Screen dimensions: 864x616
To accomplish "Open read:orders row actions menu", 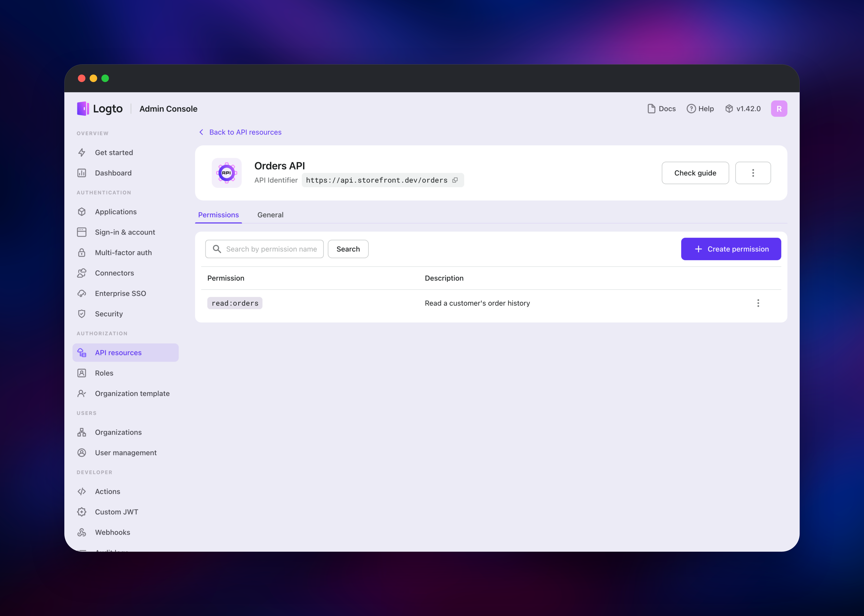I will tap(758, 303).
